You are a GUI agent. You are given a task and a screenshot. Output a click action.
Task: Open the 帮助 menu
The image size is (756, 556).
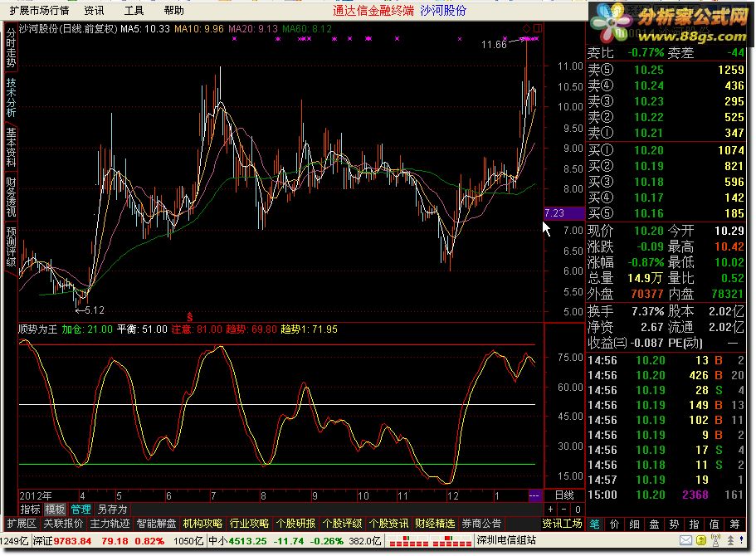click(173, 11)
